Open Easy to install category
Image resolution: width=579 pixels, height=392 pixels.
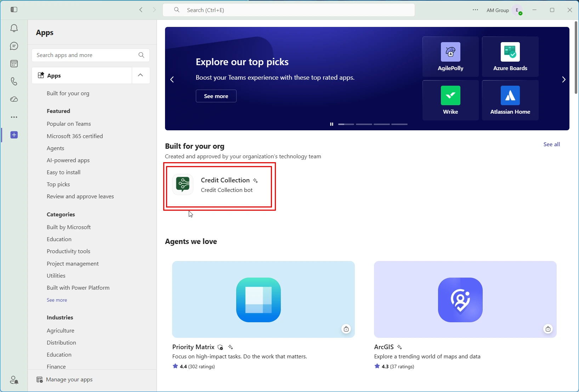pos(64,172)
